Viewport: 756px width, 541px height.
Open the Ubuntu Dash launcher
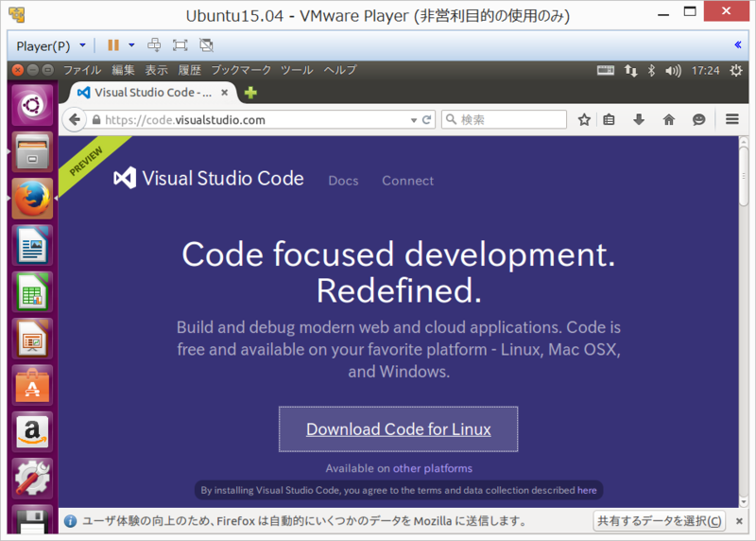pos(32,105)
